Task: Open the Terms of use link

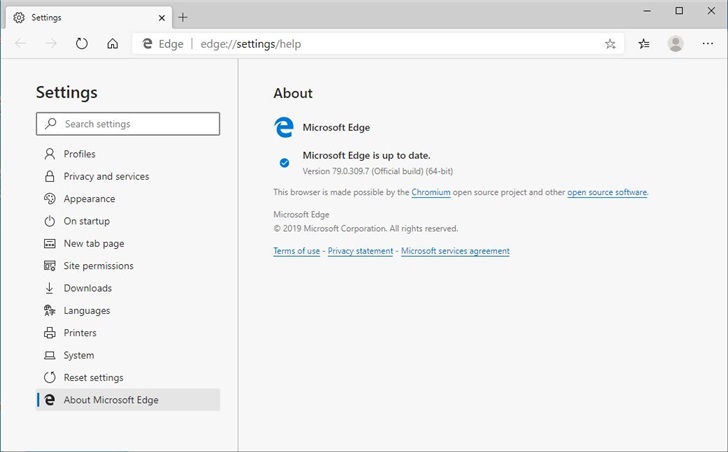Action: coord(296,251)
